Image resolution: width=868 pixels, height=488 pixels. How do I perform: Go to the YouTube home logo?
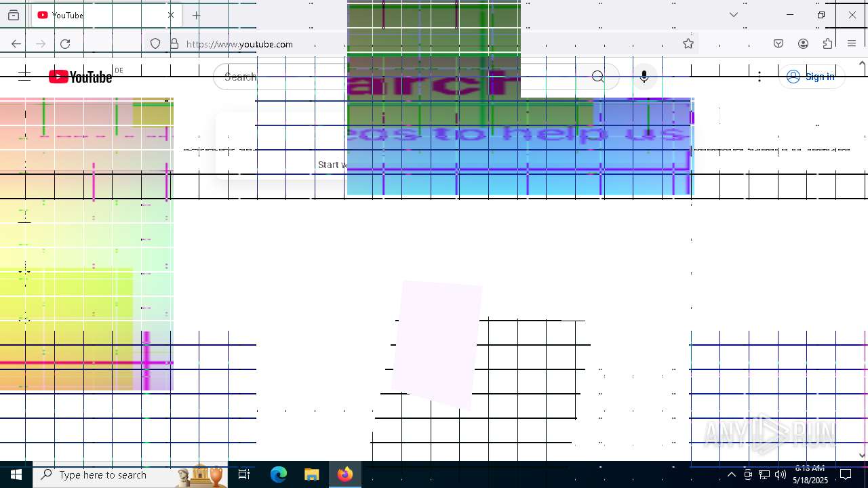click(80, 77)
